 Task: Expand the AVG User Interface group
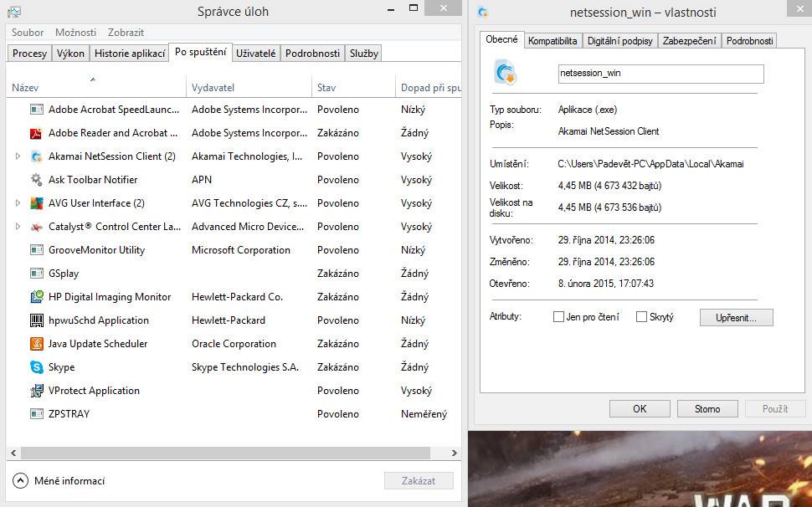coord(18,203)
